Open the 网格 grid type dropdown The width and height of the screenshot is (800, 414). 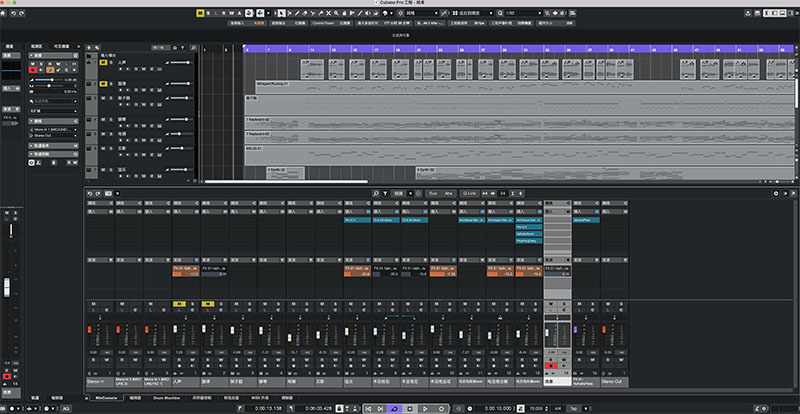(422, 13)
